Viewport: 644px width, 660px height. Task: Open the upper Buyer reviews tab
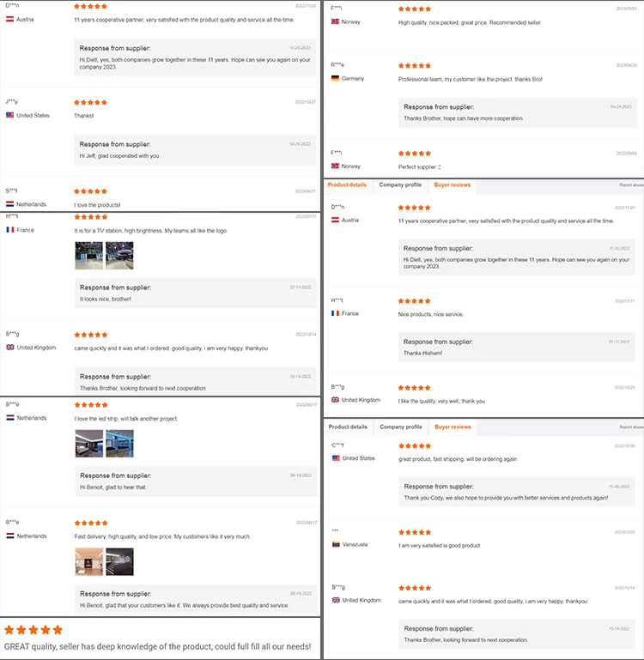(x=453, y=185)
